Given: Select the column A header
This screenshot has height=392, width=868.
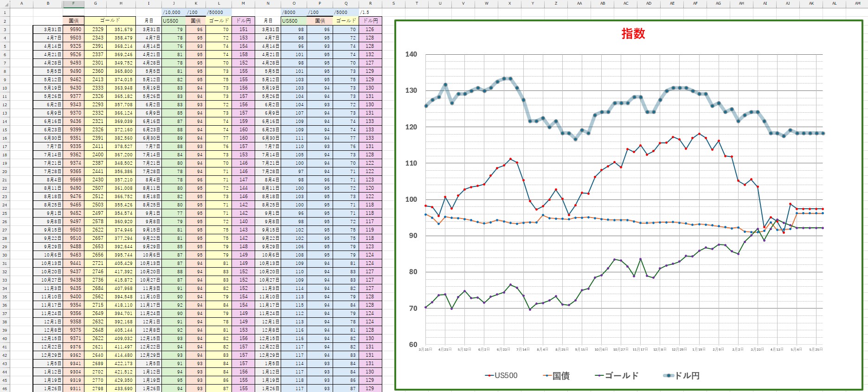Looking at the screenshot, I should click(x=22, y=4).
